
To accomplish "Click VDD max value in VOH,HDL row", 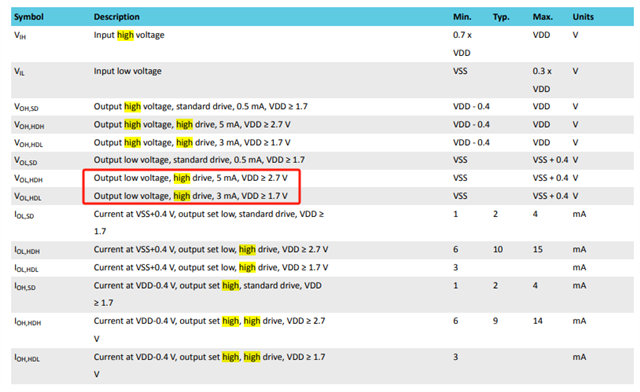I will pyautogui.click(x=541, y=143).
